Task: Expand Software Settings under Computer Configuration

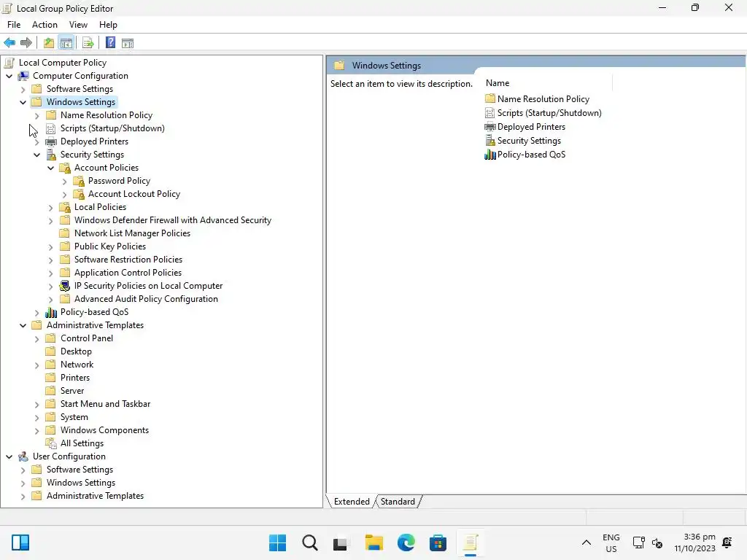Action: point(23,89)
